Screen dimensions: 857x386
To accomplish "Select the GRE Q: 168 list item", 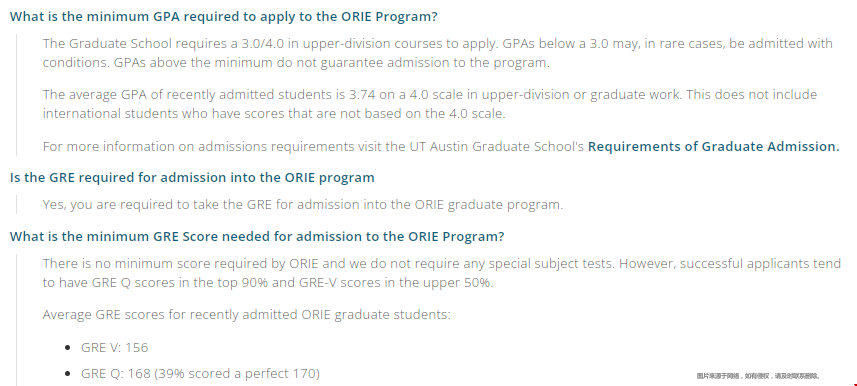I will click(x=200, y=373).
